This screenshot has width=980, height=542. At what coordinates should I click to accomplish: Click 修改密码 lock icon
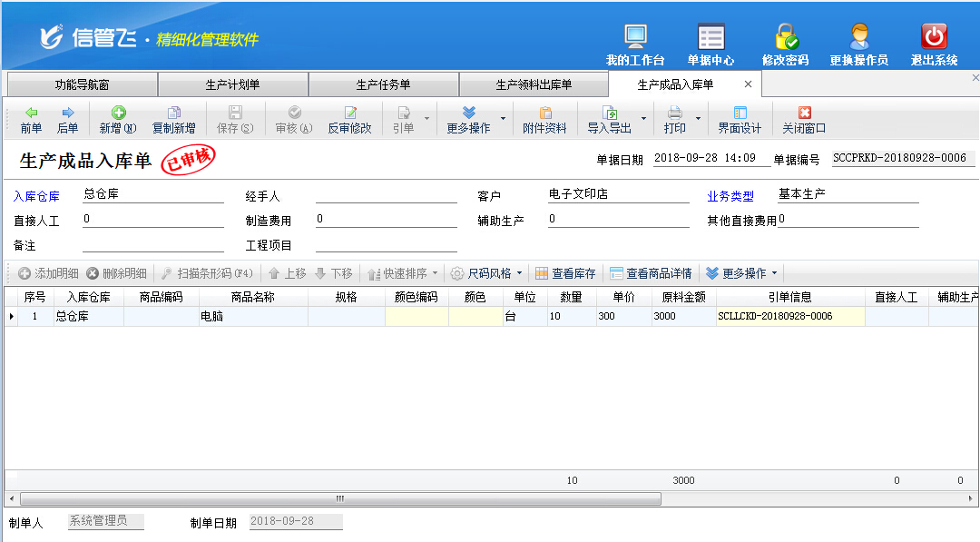click(786, 37)
